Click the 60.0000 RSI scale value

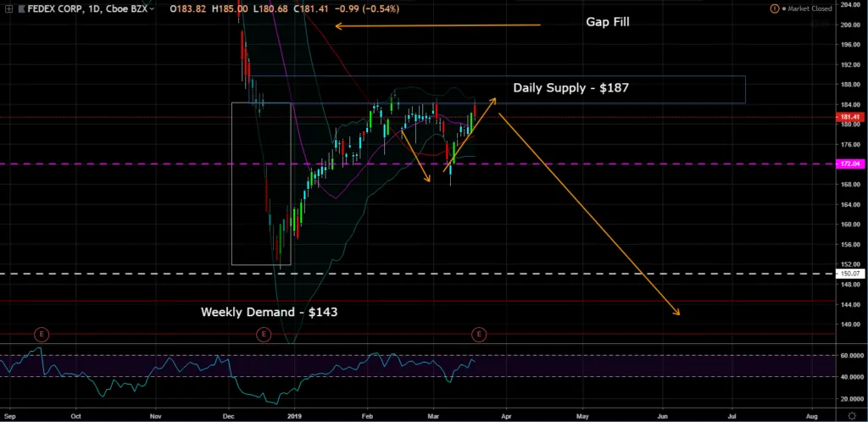(849, 355)
